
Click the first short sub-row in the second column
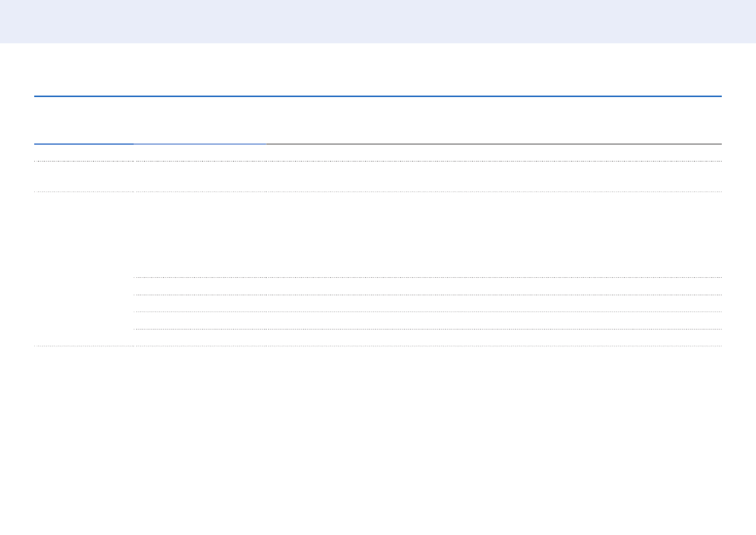click(x=200, y=286)
